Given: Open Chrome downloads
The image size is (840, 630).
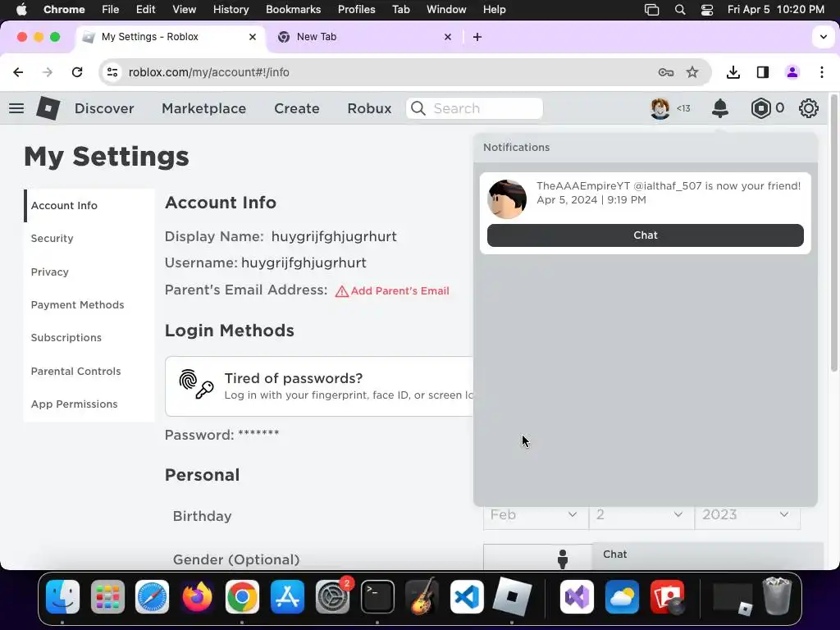Looking at the screenshot, I should pos(733,72).
